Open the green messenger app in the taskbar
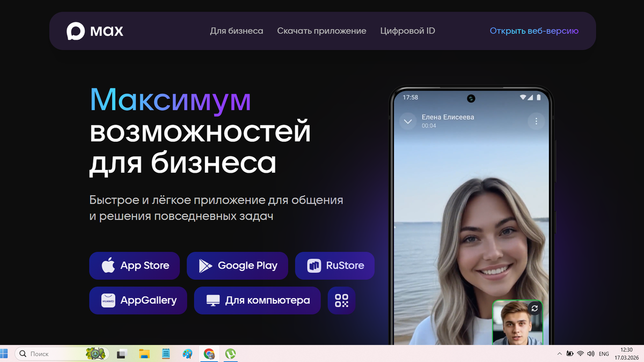644x362 pixels. [x=230, y=353]
